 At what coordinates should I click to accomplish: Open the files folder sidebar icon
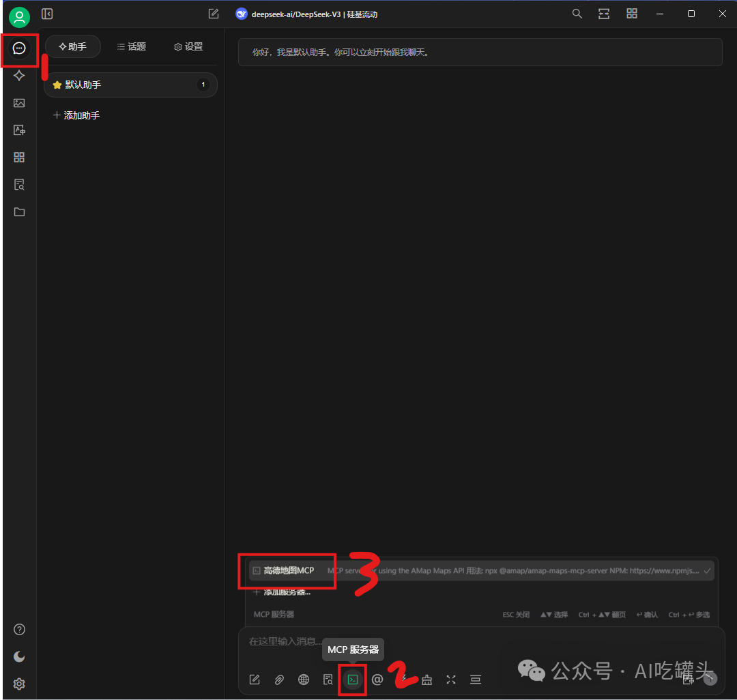pyautogui.click(x=19, y=212)
